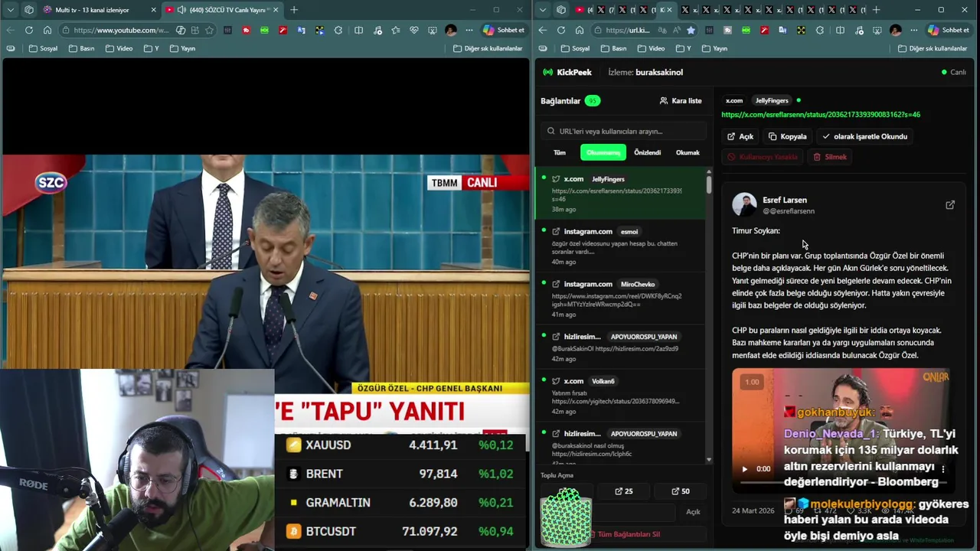Open 25 links in bulk

[x=624, y=491]
